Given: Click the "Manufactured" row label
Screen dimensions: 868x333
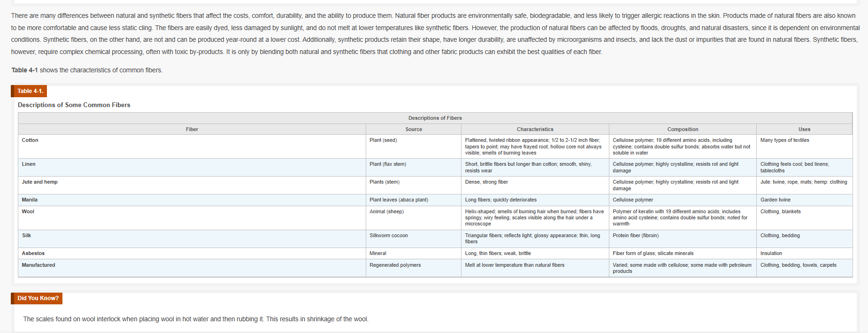Looking at the screenshot, I should [x=38, y=265].
